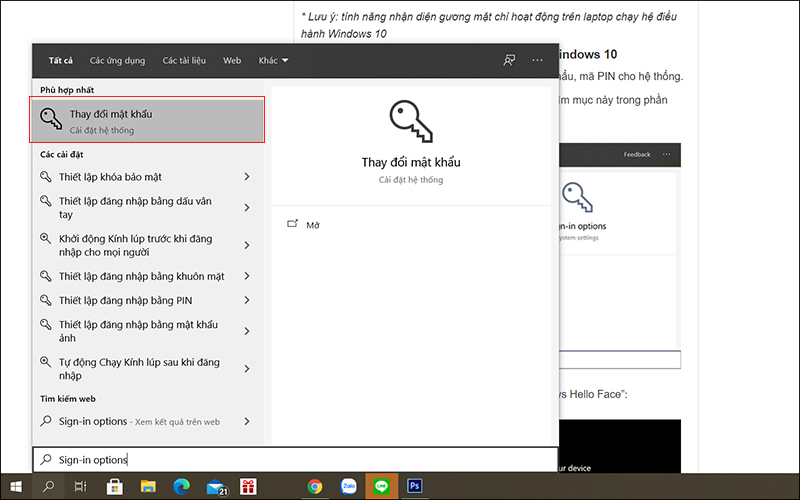
Task: Click Mở to open the setting
Action: (313, 225)
